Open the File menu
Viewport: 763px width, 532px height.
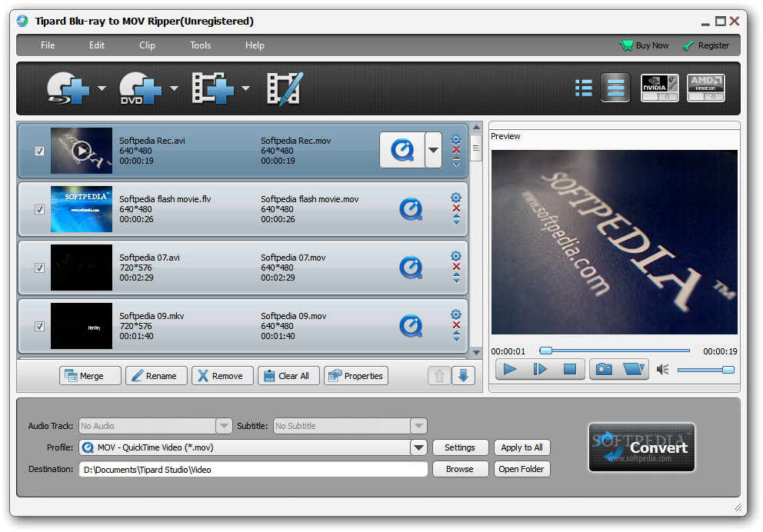[48, 45]
